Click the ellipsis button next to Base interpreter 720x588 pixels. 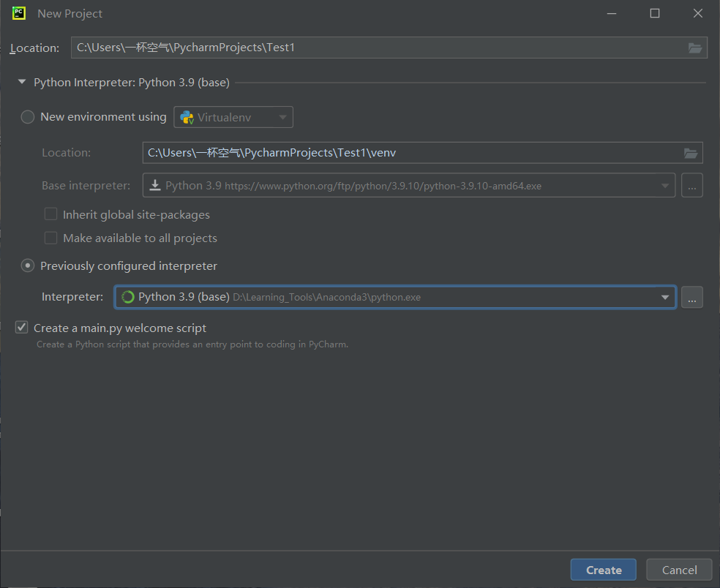[692, 186]
